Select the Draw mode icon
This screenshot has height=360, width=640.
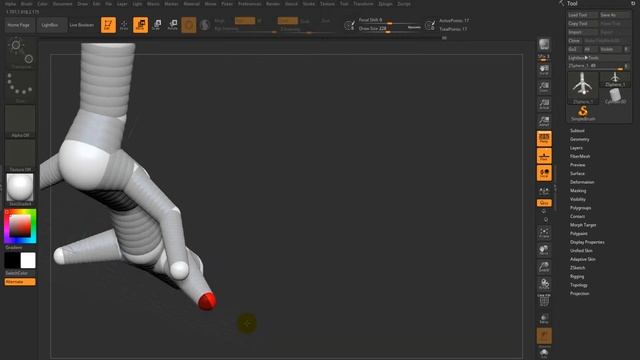pyautogui.click(x=124, y=25)
